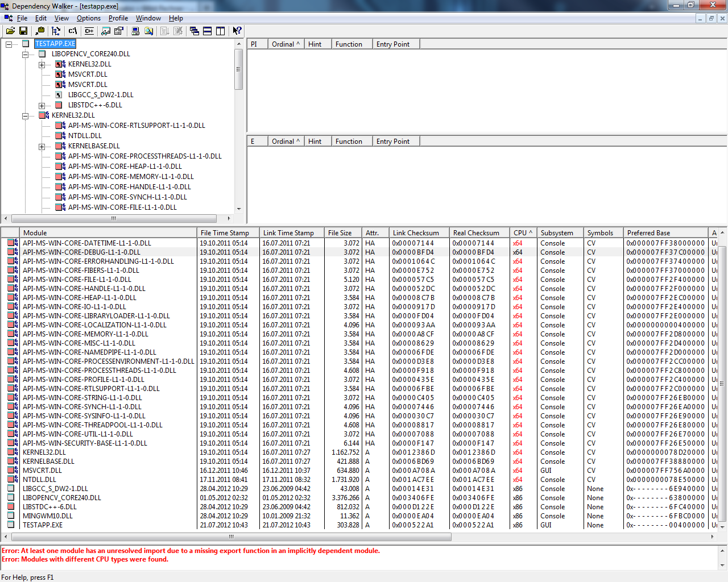Click the Open file toolbar icon
This screenshot has width=728, height=582.
coord(10,31)
